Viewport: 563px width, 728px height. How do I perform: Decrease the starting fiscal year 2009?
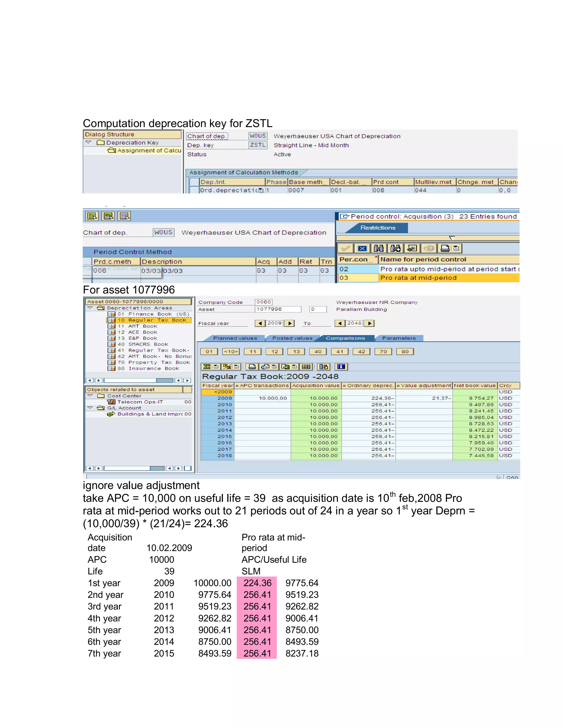click(260, 323)
